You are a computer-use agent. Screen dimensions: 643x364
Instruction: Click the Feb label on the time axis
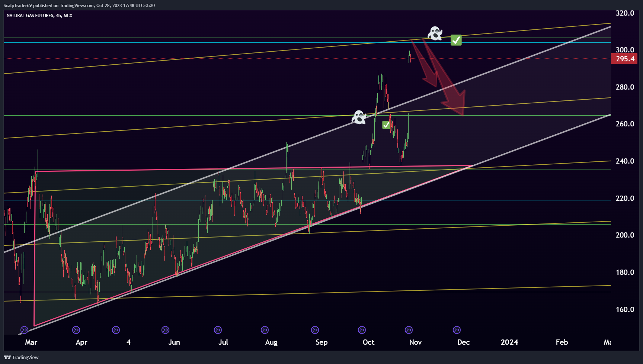tap(562, 342)
